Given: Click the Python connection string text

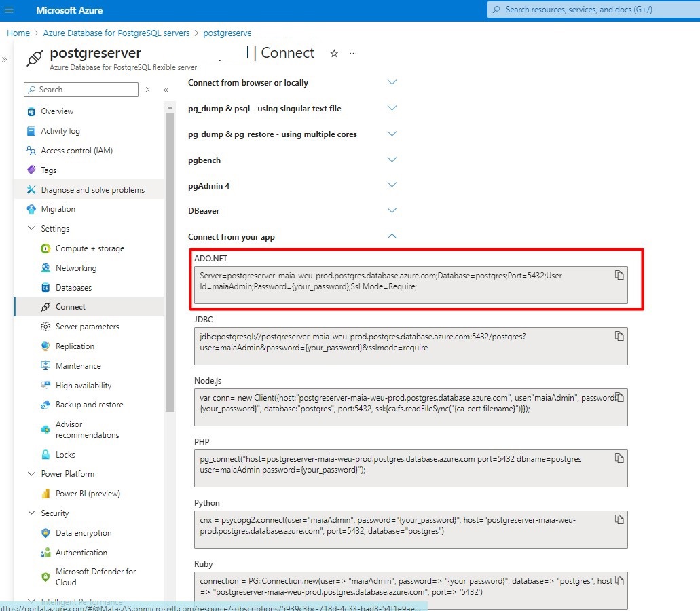Looking at the screenshot, I should tap(388, 525).
